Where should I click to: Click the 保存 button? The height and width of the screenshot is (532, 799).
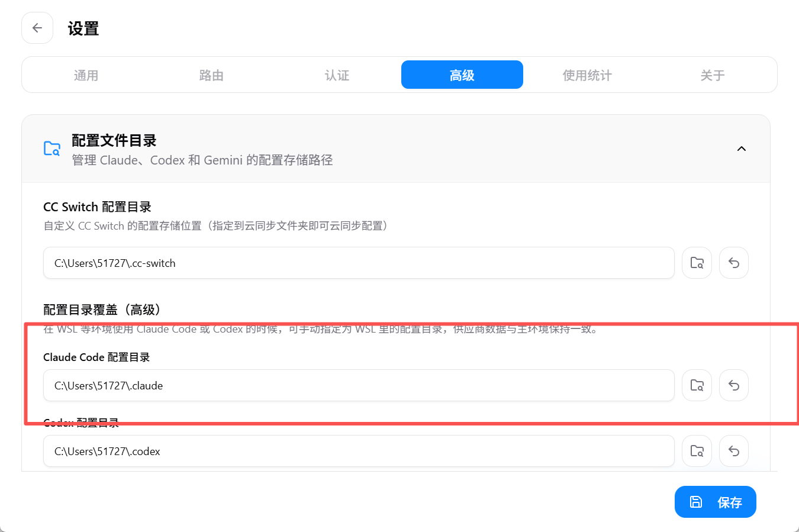[x=715, y=502]
